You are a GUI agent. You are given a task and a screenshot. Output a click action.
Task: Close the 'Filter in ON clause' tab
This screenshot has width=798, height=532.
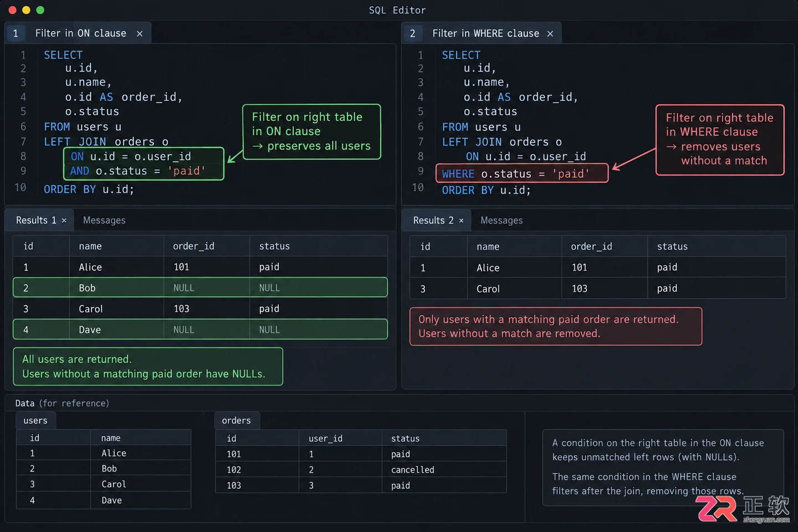click(x=140, y=34)
